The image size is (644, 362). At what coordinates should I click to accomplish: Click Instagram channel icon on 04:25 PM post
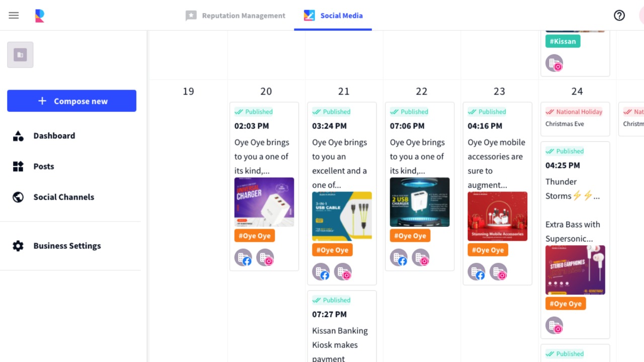(x=554, y=326)
